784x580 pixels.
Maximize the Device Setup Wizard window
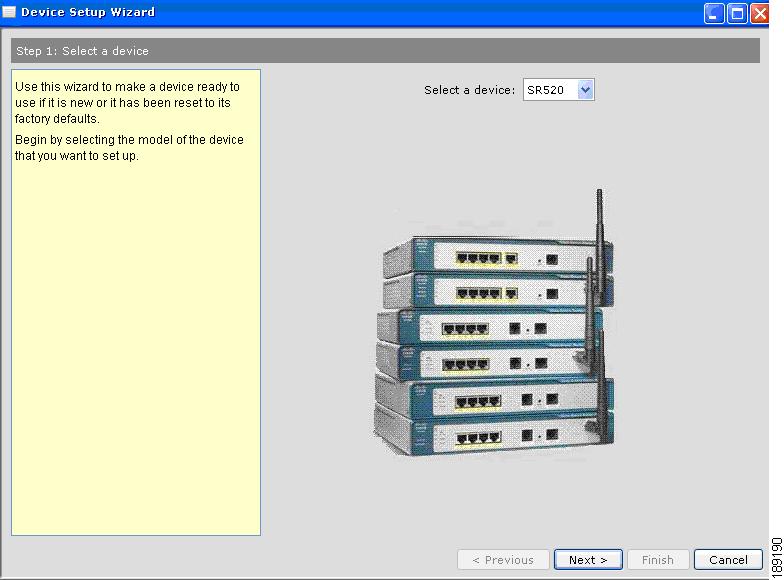tap(737, 13)
